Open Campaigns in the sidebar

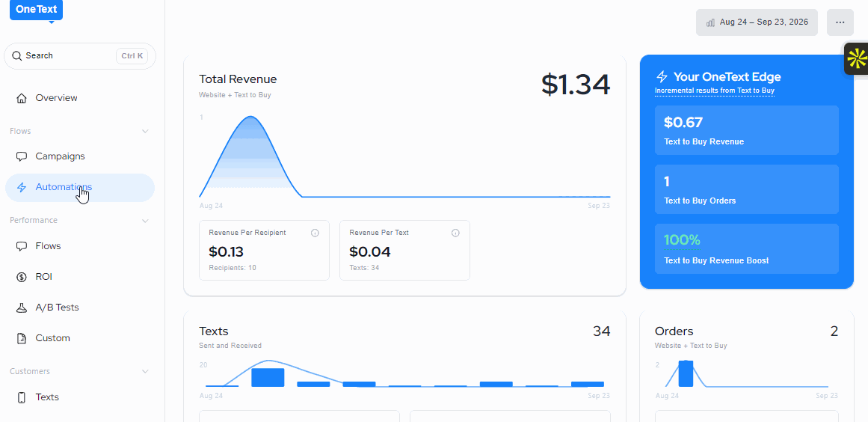80,156
